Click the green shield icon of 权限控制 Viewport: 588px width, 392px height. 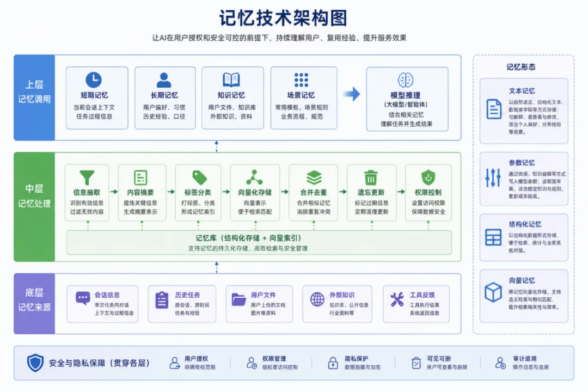[428, 177]
